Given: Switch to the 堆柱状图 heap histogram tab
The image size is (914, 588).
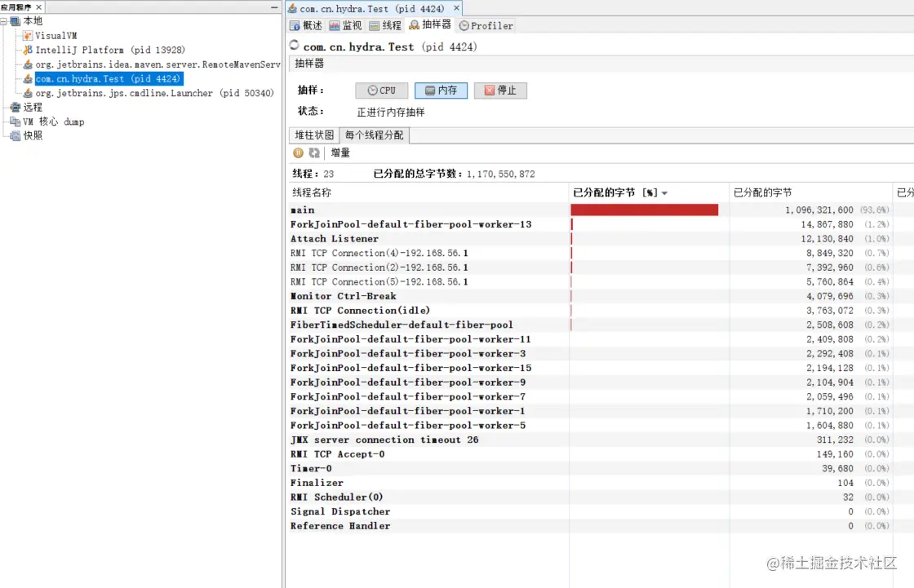Looking at the screenshot, I should click(x=314, y=135).
